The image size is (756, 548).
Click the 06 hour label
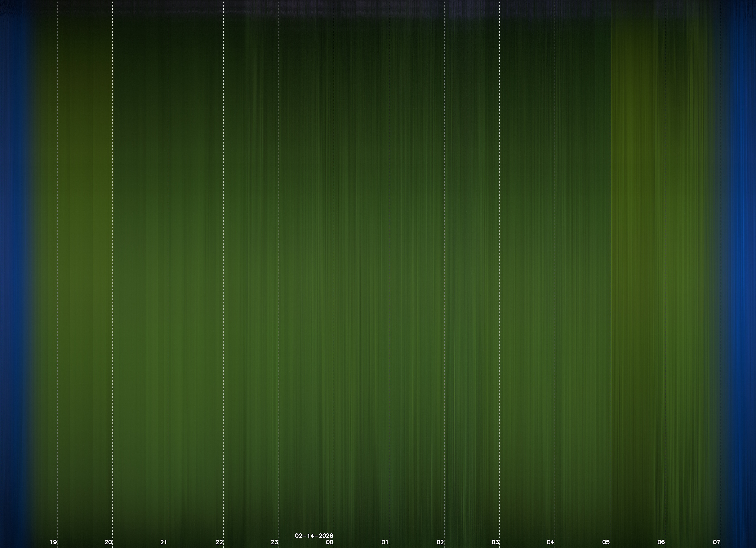661,542
